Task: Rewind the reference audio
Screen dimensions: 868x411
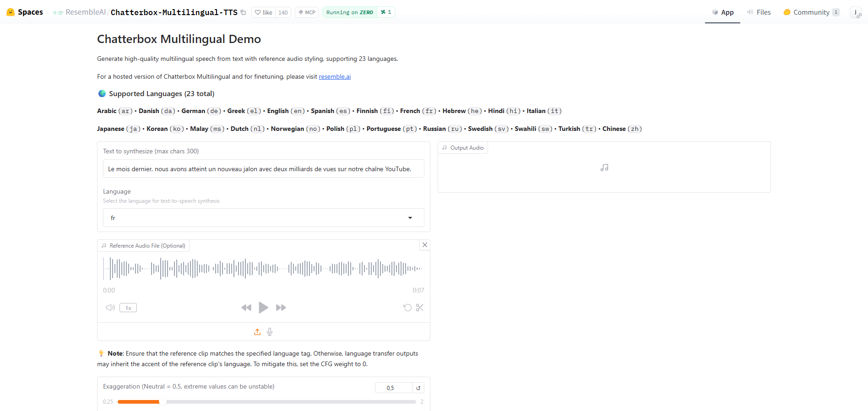Action: 246,308
